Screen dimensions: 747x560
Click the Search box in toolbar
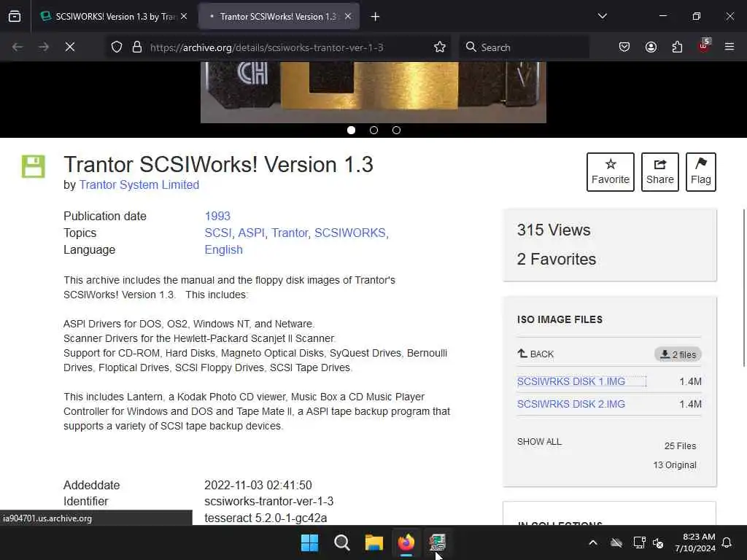(x=524, y=47)
